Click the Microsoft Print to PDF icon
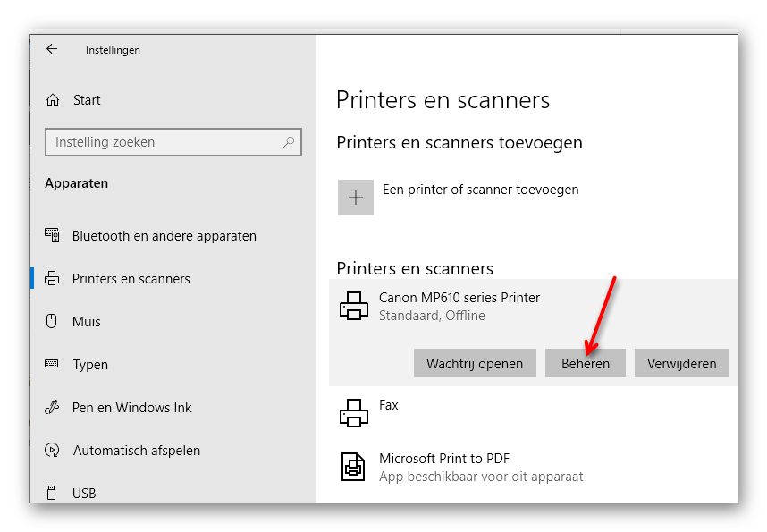The width and height of the screenshot is (767, 532). coord(353,467)
